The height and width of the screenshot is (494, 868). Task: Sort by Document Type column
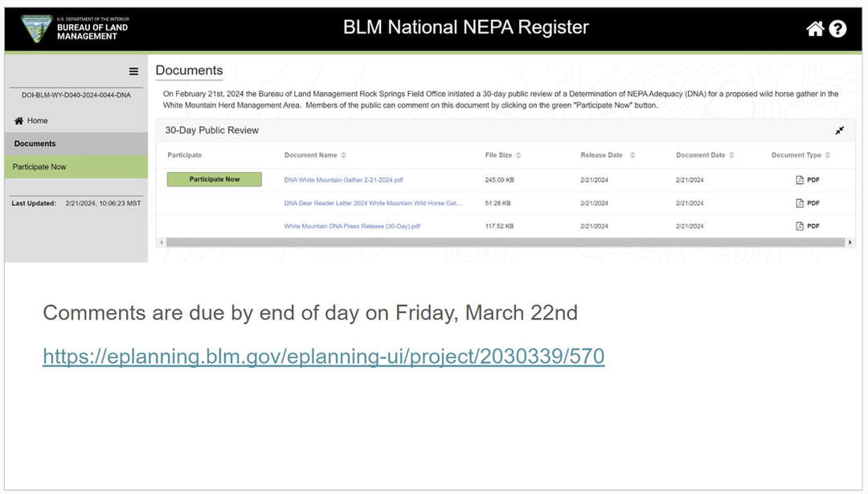pyautogui.click(x=827, y=155)
